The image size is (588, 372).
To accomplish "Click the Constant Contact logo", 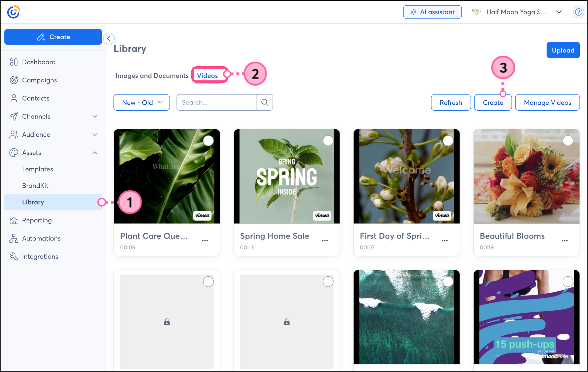I will 13,12.
